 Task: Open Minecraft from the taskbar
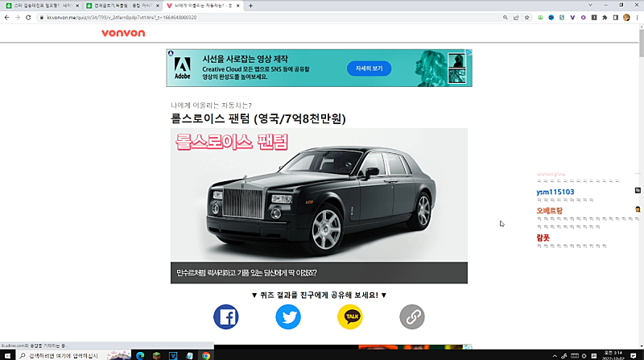(x=156, y=355)
